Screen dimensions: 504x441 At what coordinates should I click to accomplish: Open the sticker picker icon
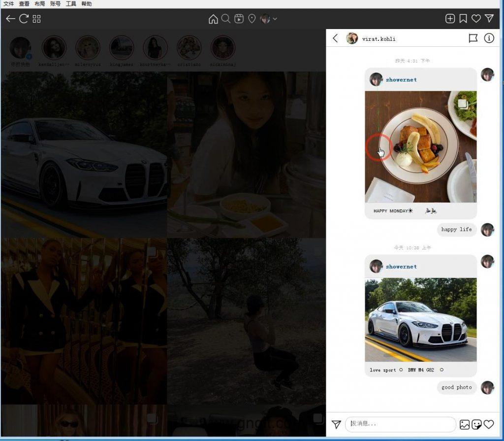tap(476, 424)
